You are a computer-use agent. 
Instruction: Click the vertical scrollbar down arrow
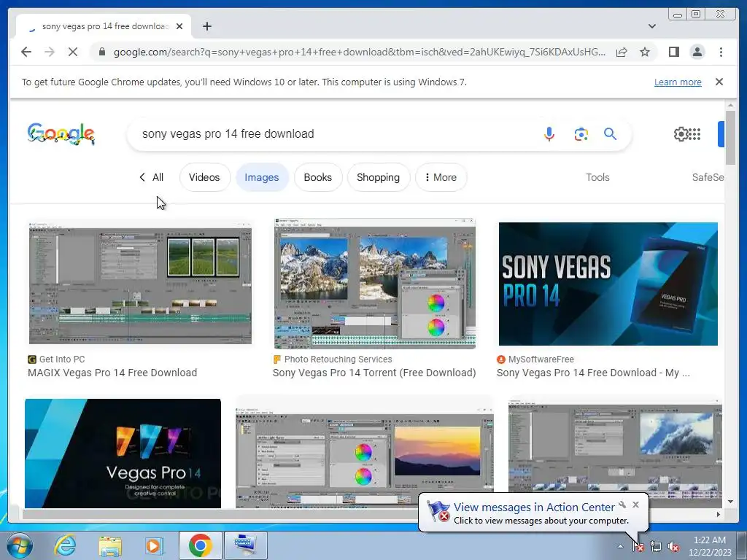(731, 502)
